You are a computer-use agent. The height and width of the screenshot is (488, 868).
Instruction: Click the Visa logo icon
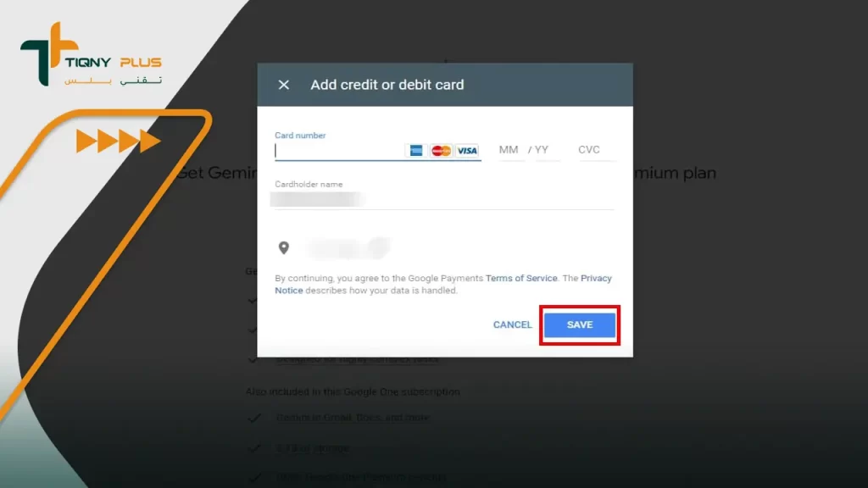coord(467,151)
